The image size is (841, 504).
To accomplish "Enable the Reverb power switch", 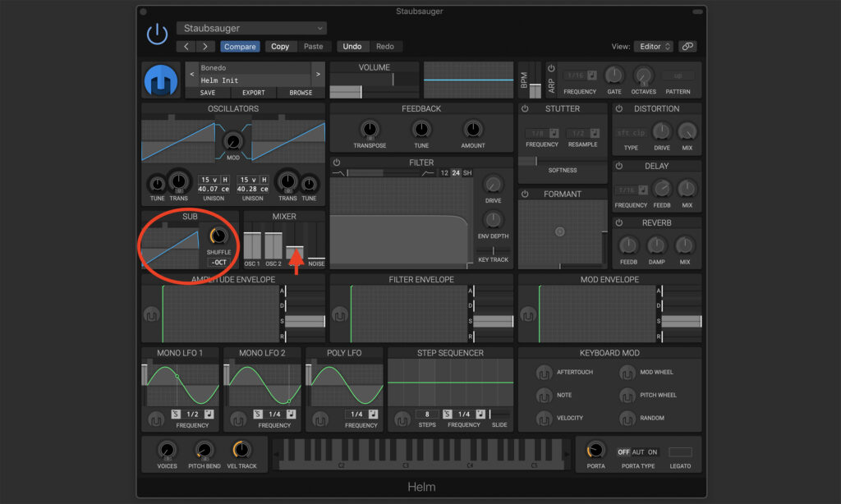I will click(619, 223).
